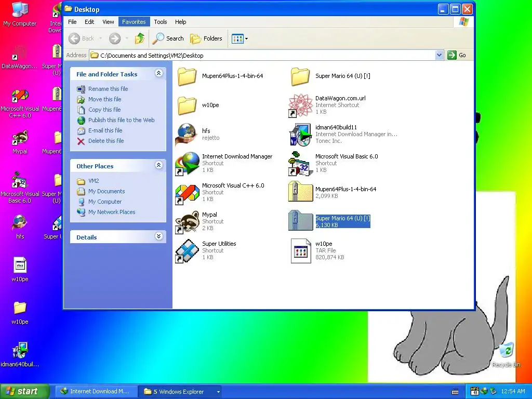This screenshot has height=399, width=532.
Task: Open the Back history dropdown arrow
Action: coord(100,38)
